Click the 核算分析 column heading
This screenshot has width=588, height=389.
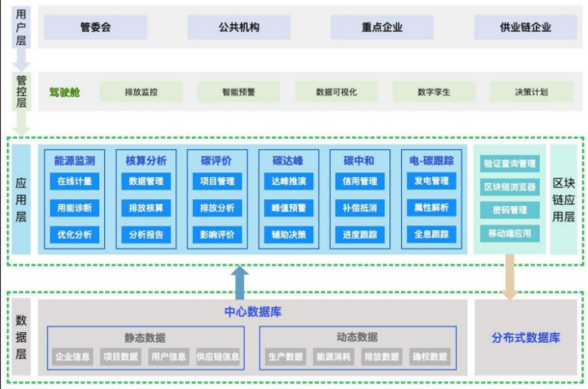tap(146, 161)
